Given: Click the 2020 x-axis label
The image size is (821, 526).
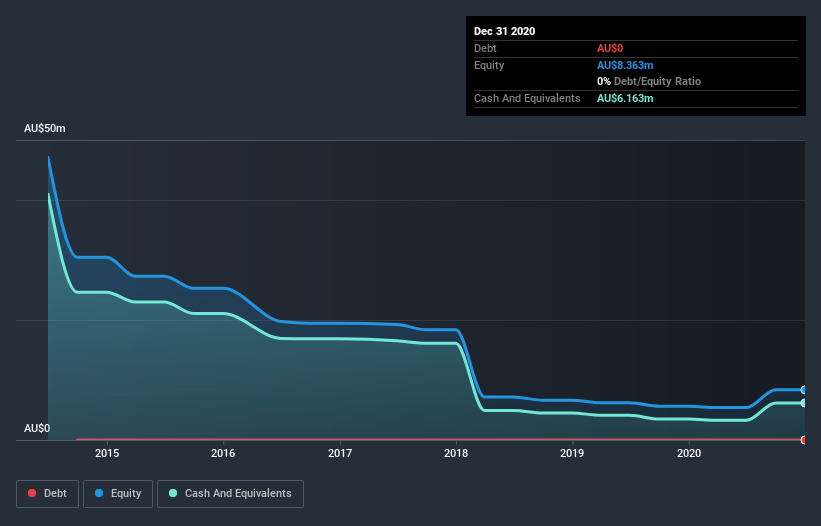Looking at the screenshot, I should tap(689, 453).
